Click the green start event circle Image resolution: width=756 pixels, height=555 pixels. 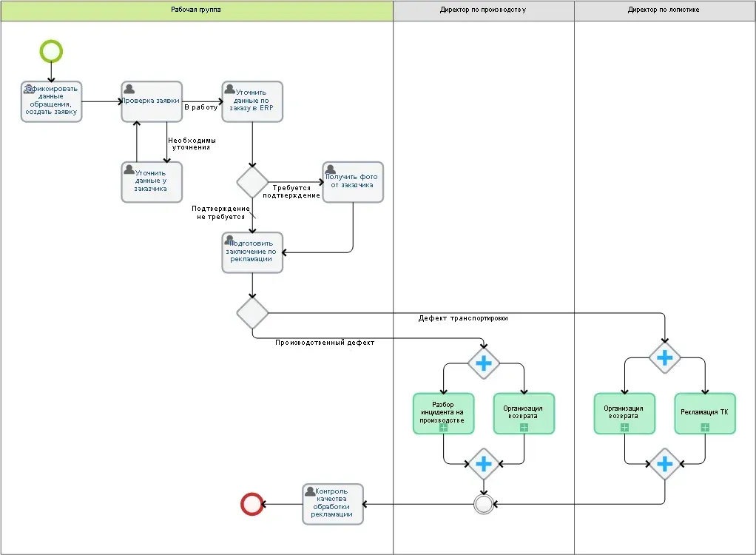(x=51, y=51)
